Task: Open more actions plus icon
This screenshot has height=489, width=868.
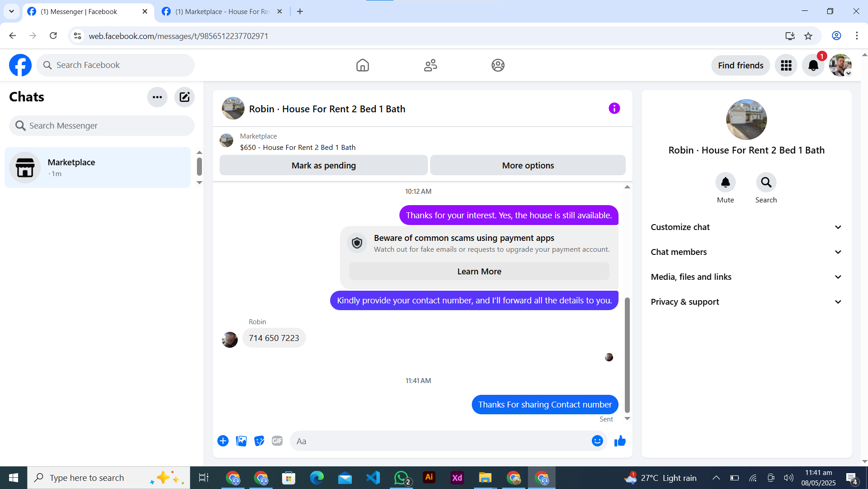Action: [223, 441]
